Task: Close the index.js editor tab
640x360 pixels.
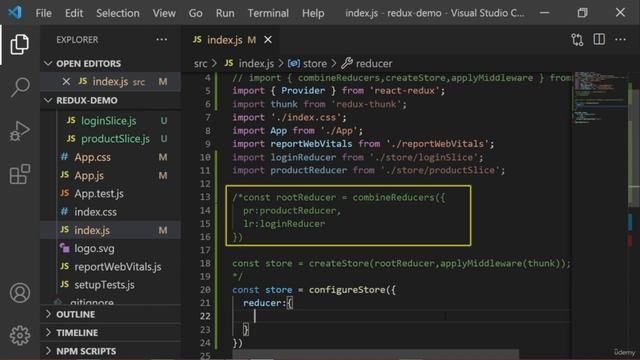Action: [268, 40]
